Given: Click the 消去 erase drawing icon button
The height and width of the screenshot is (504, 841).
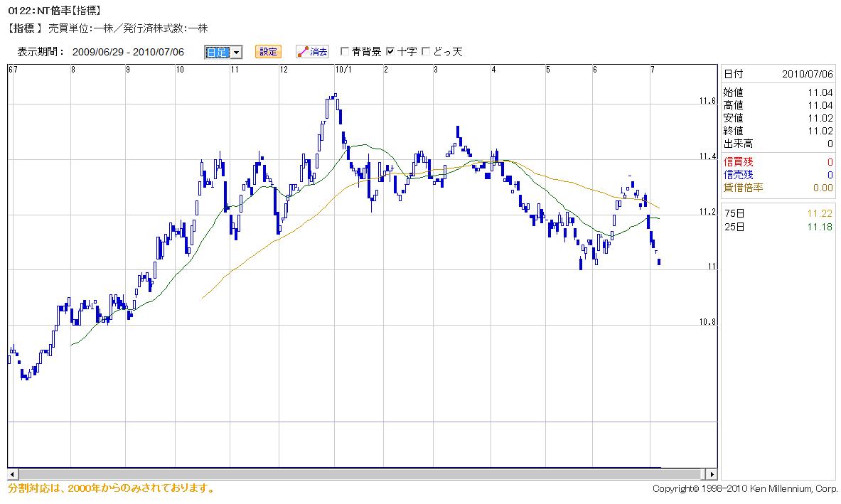Looking at the screenshot, I should point(312,52).
